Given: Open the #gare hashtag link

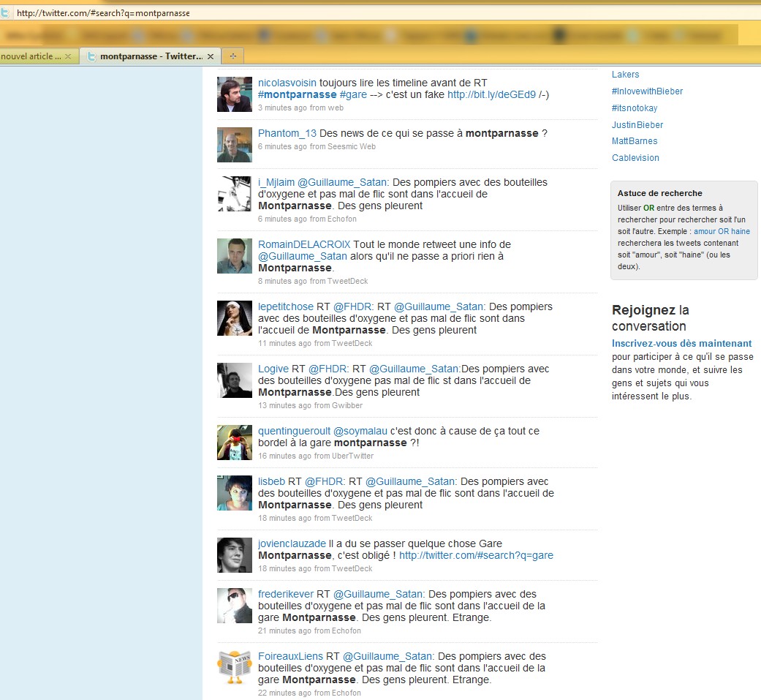Looking at the screenshot, I should tap(353, 95).
